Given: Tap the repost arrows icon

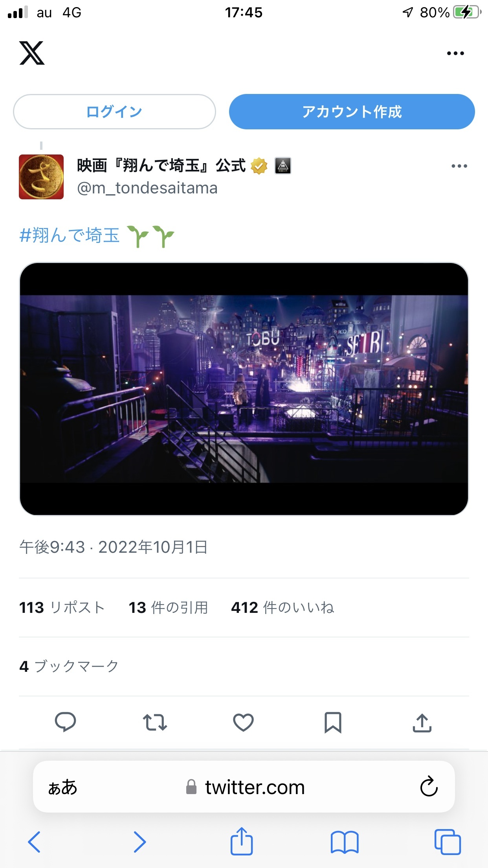Looking at the screenshot, I should 154,723.
